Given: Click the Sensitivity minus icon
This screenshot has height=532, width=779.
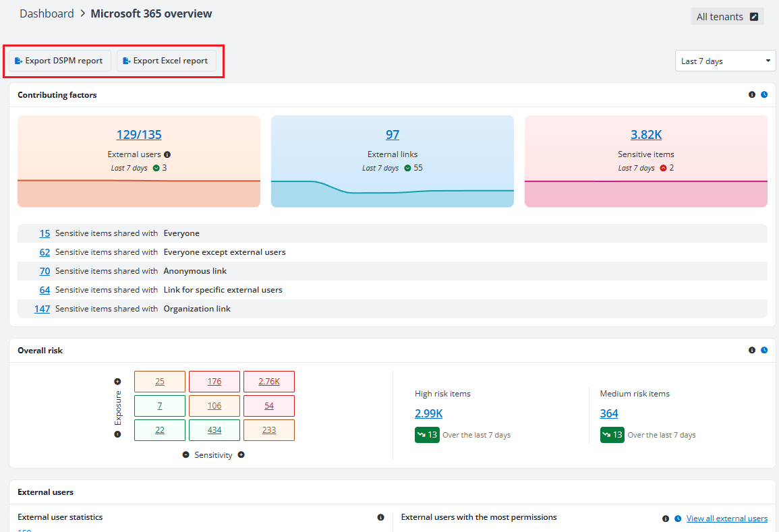Looking at the screenshot, I should click(x=186, y=455).
